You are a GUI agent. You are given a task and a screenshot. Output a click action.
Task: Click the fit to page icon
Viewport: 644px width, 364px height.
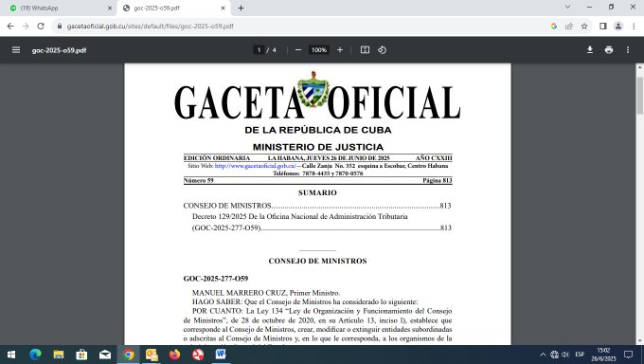tap(365, 50)
